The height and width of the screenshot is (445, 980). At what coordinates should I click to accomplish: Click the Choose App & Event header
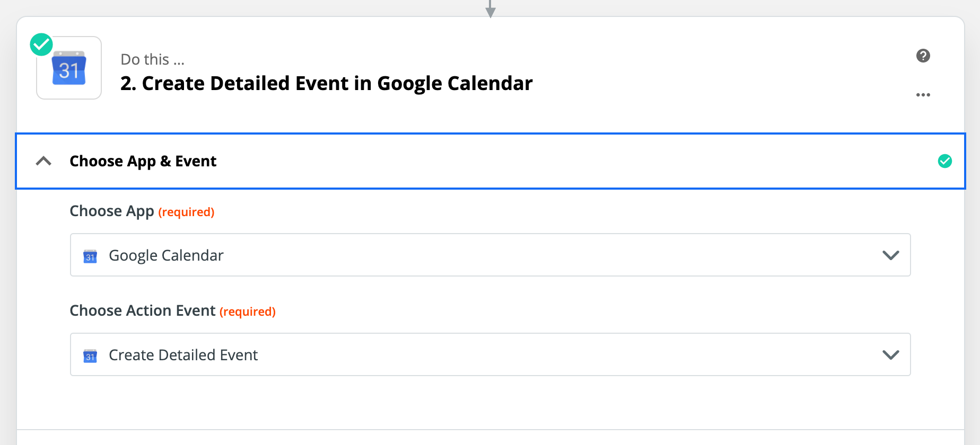click(143, 161)
